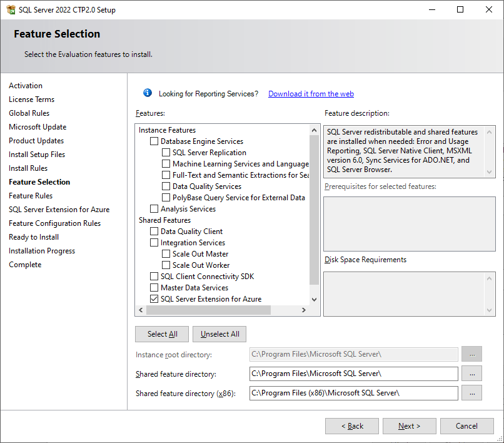The height and width of the screenshot is (443, 504).
Task: Click the Disk Space Requirements box
Action: point(409,294)
